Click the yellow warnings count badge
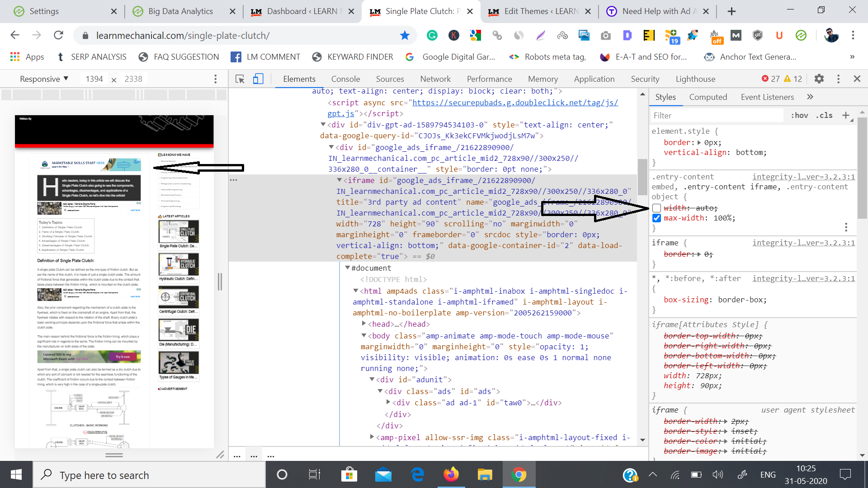868x488 pixels. pyautogui.click(x=793, y=79)
